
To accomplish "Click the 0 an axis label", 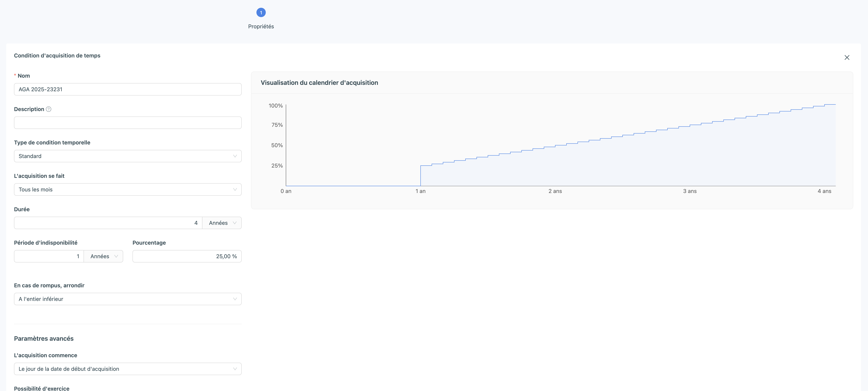I will point(286,191).
